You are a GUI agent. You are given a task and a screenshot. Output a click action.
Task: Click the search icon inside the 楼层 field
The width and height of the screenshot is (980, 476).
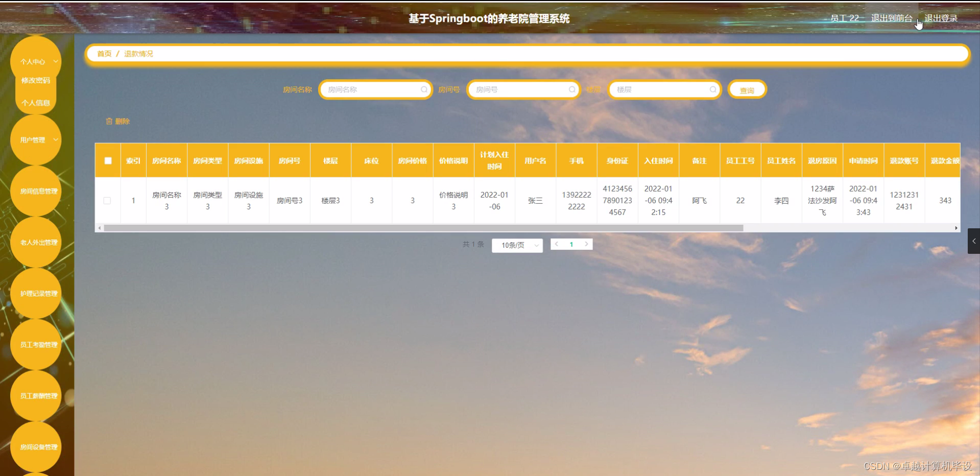tap(712, 89)
